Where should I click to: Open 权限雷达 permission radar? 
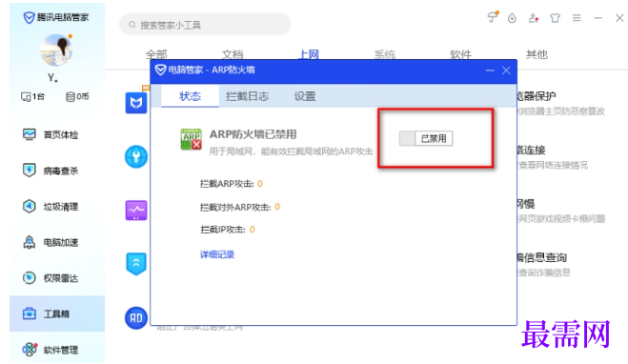tap(51, 278)
